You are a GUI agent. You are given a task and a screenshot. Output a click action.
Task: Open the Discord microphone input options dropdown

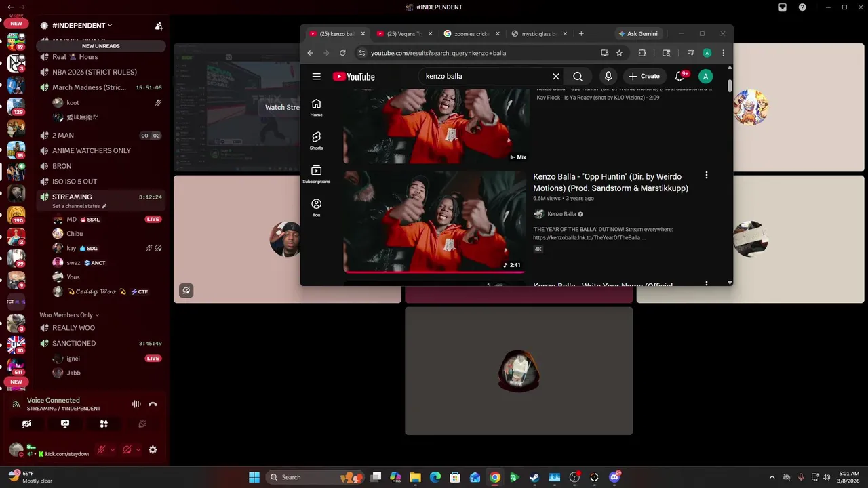[x=113, y=449]
